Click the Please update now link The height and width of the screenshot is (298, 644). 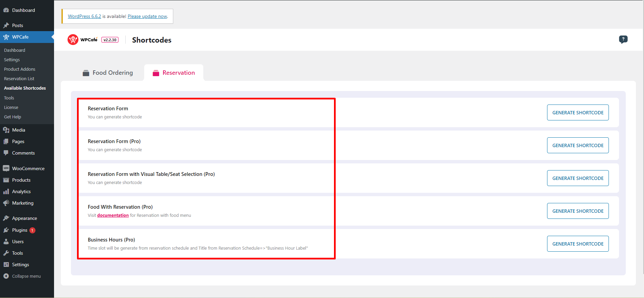pos(147,16)
